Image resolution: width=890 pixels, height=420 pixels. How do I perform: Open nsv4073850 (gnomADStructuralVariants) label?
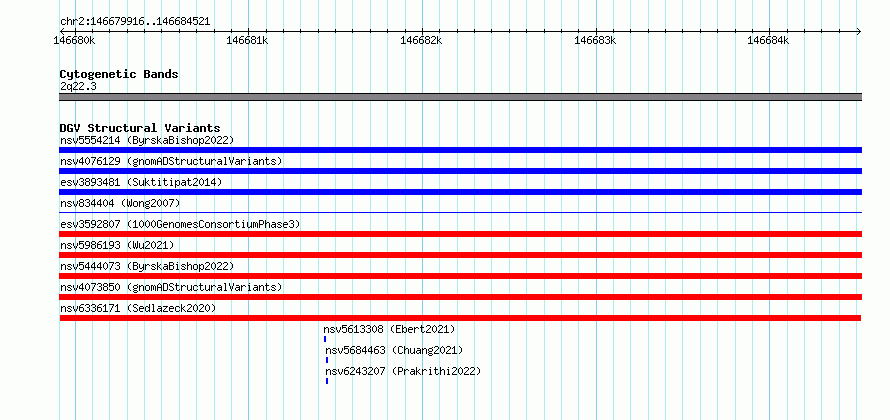coord(171,287)
